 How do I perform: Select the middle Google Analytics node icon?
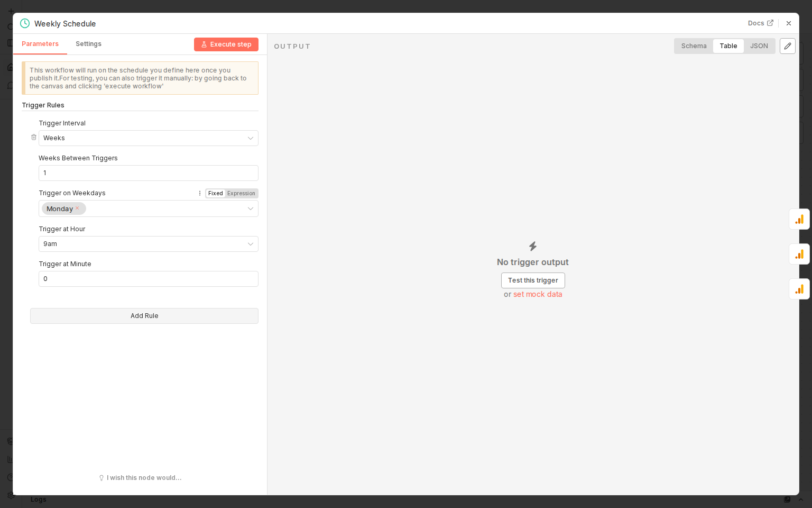[x=799, y=253]
